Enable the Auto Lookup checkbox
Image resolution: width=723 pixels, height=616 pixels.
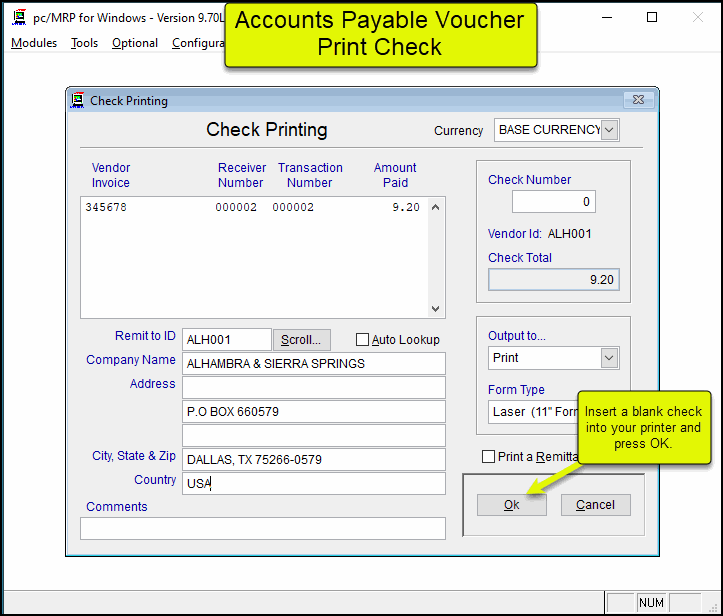coord(363,340)
